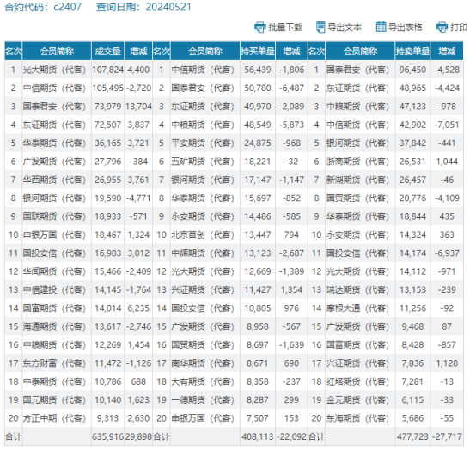Click 东海期货 member name
The width and height of the screenshot is (476, 451).
tap(357, 418)
